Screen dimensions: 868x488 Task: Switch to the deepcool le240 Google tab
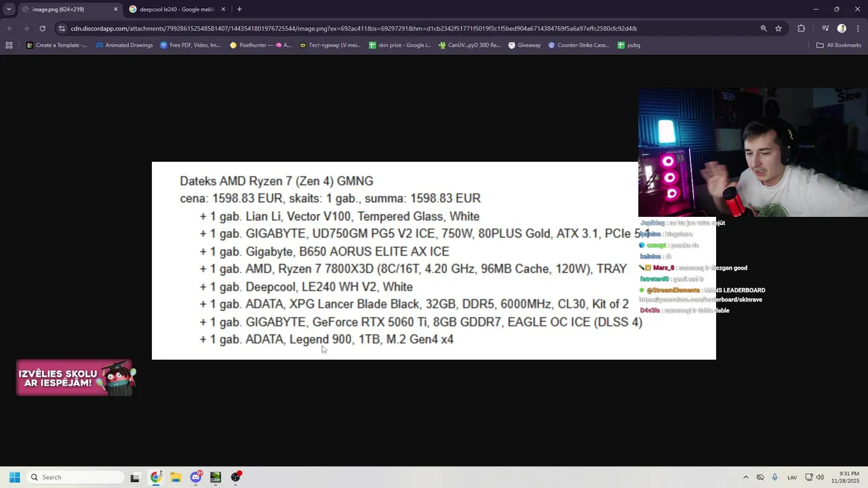(x=178, y=9)
